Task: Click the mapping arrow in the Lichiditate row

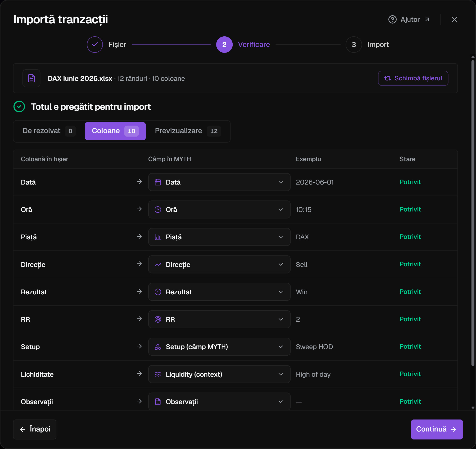Action: pos(139,374)
